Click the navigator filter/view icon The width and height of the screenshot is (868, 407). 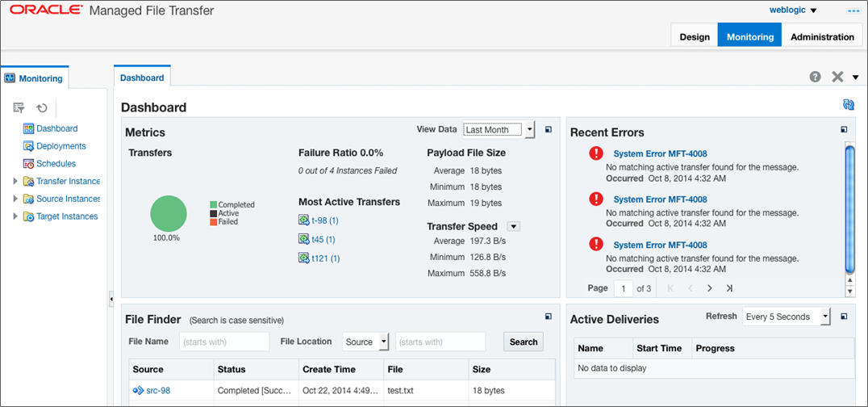pos(19,107)
